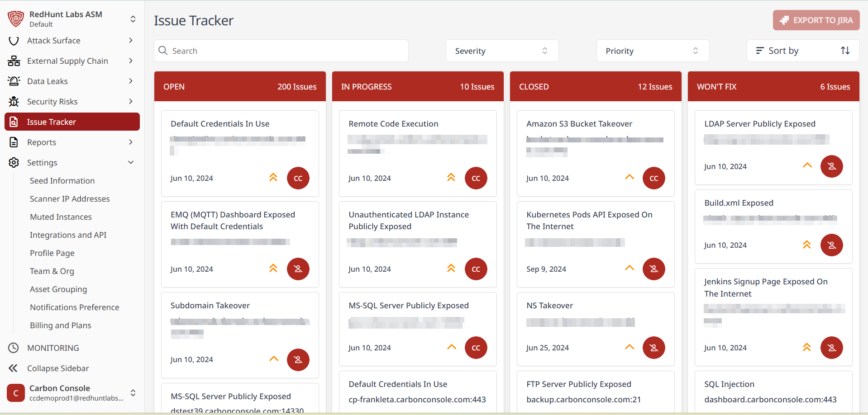Expand the Reports chevron

[131, 142]
